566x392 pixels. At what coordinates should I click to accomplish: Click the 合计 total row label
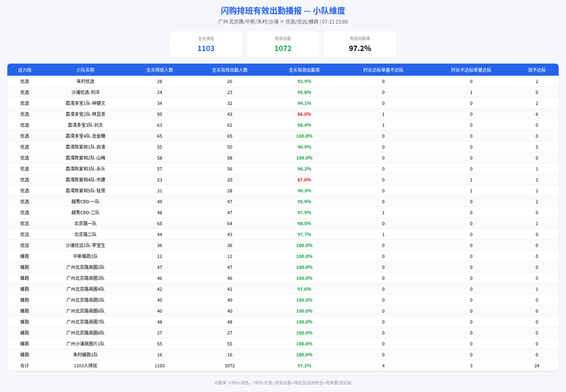[x=25, y=366]
